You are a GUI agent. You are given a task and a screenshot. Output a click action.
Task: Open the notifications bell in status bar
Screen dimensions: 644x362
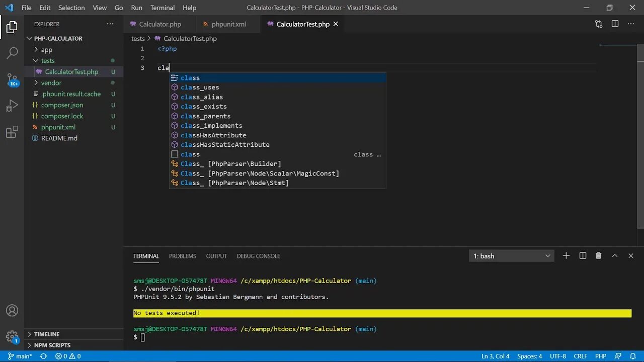[x=633, y=356]
